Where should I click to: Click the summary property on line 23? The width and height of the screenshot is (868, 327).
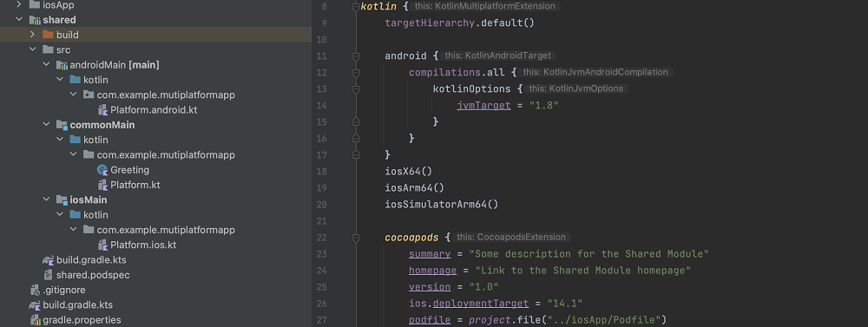430,254
